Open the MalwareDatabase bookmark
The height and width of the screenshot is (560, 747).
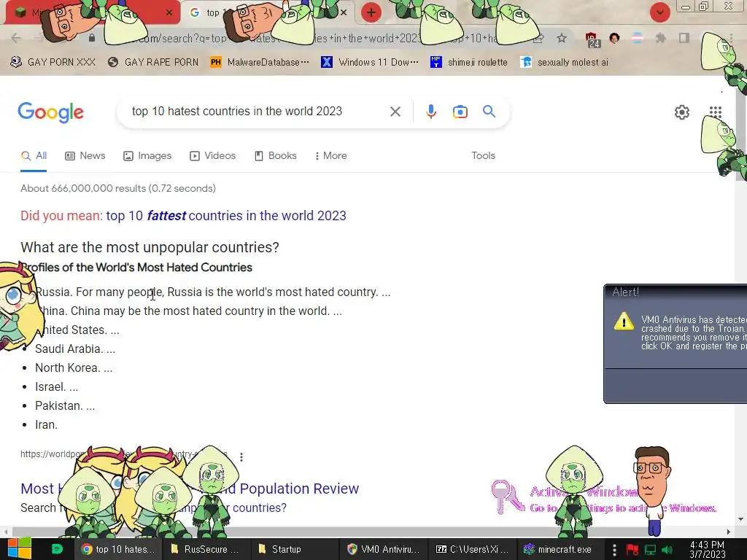[260, 63]
